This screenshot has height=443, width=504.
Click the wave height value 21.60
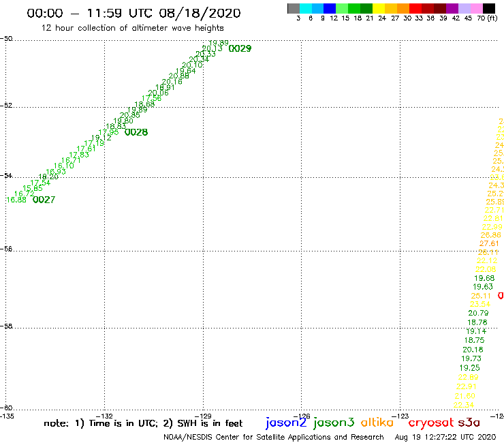click(464, 396)
